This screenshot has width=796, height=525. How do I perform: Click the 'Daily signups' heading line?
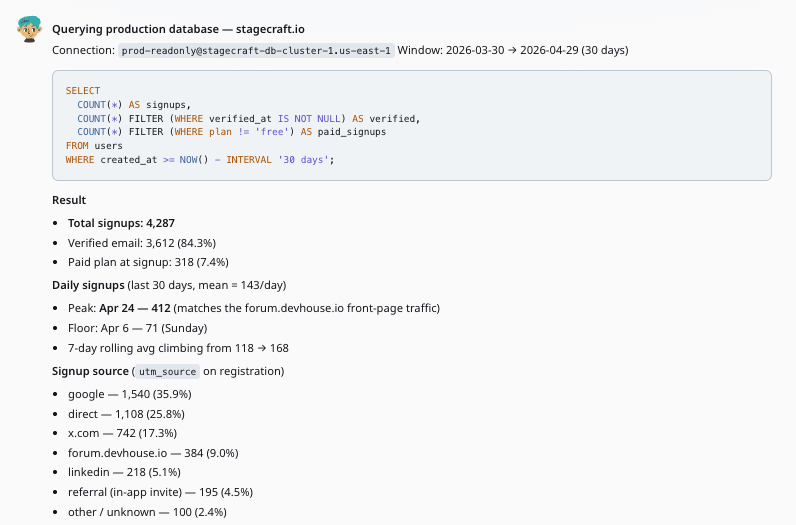(x=169, y=285)
